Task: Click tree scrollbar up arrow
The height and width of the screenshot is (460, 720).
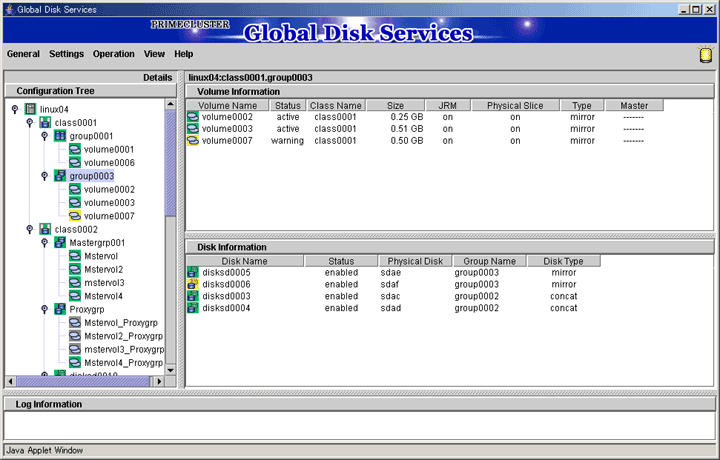Action: pos(170,104)
